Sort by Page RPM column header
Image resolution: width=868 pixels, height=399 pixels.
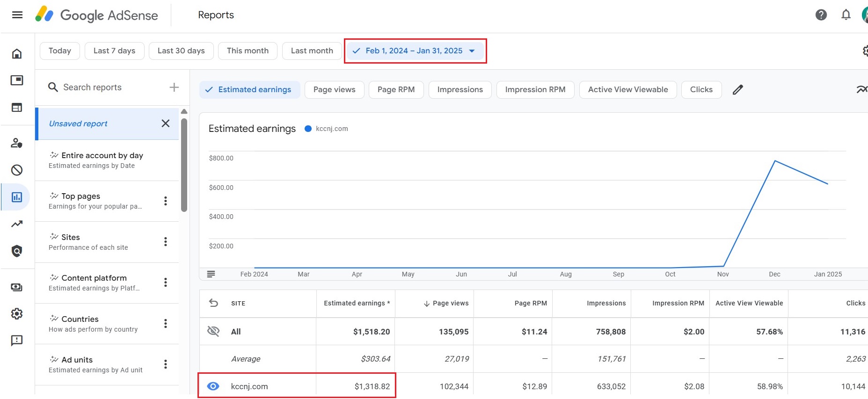click(531, 303)
